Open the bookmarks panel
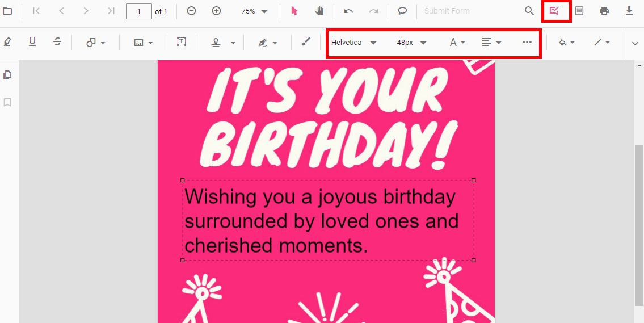This screenshot has height=323, width=644. click(7, 102)
